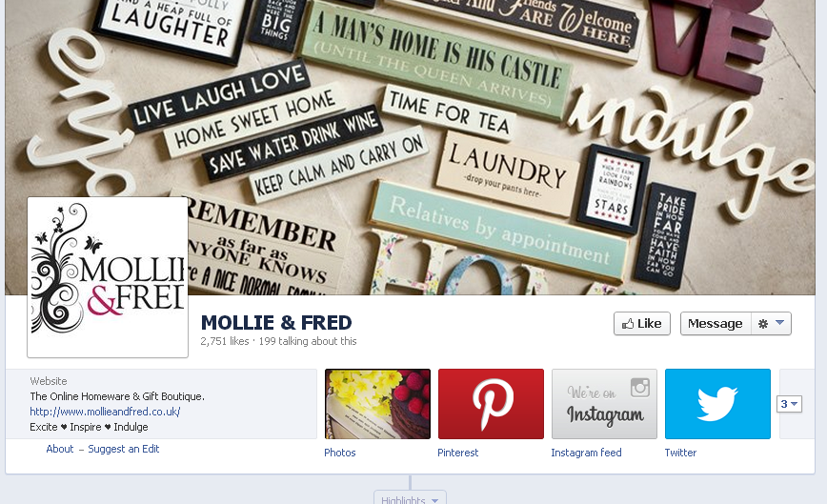The width and height of the screenshot is (827, 504).
Task: Open the Highlights dropdown
Action: point(410,498)
